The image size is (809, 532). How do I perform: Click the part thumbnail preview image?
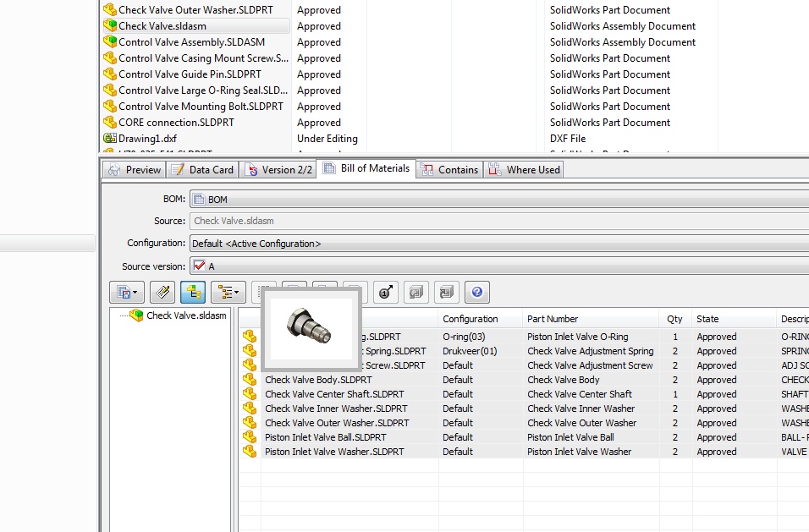tap(311, 328)
